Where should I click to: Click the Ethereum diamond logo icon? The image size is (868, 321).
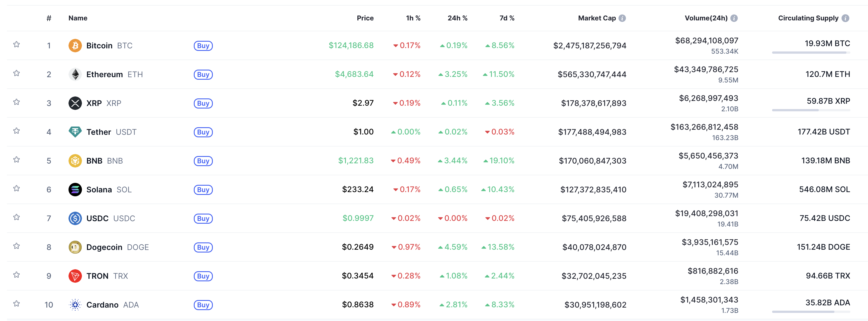(75, 74)
